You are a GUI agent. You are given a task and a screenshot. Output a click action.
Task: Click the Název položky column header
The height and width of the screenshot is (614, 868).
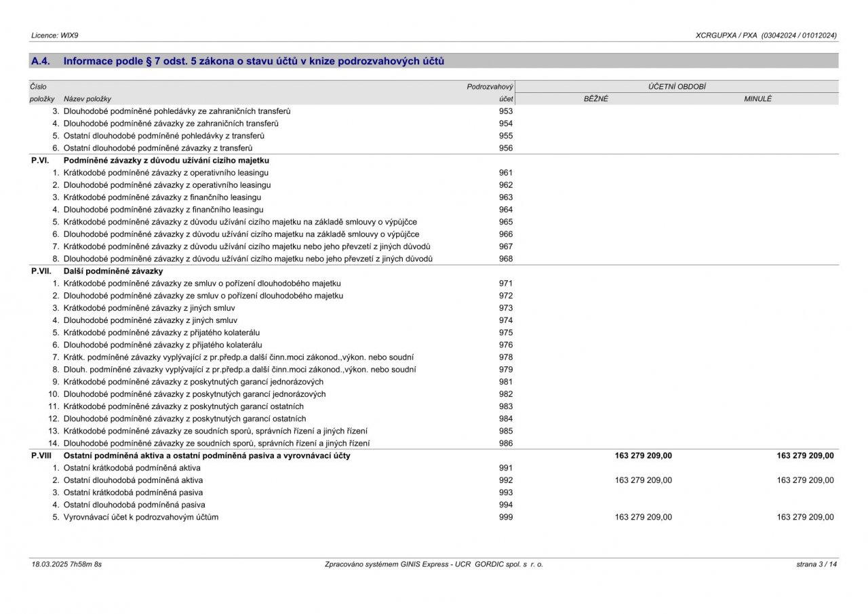[87, 99]
